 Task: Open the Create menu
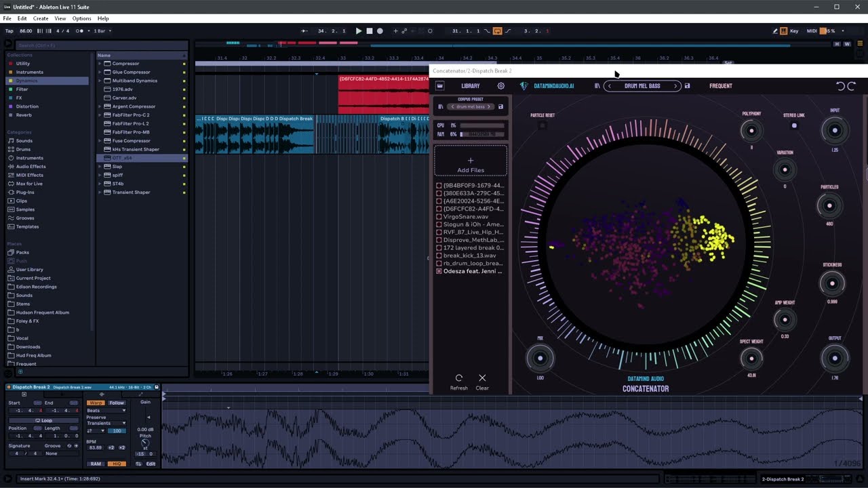point(41,18)
